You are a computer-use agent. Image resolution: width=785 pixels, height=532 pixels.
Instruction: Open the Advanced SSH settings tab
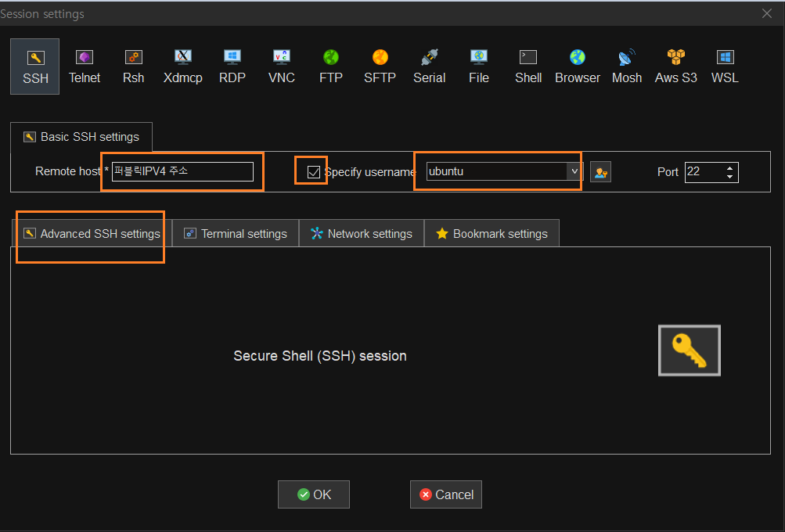click(92, 234)
